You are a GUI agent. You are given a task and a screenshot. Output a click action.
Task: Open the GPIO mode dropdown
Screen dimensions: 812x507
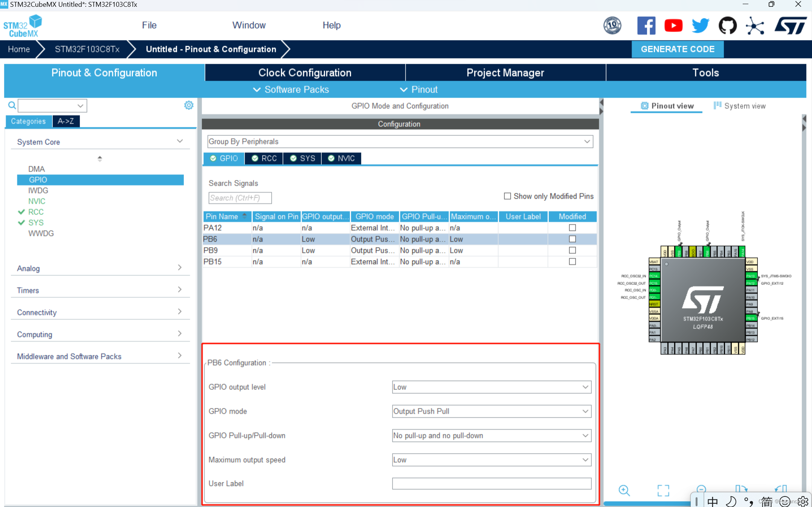click(x=491, y=411)
